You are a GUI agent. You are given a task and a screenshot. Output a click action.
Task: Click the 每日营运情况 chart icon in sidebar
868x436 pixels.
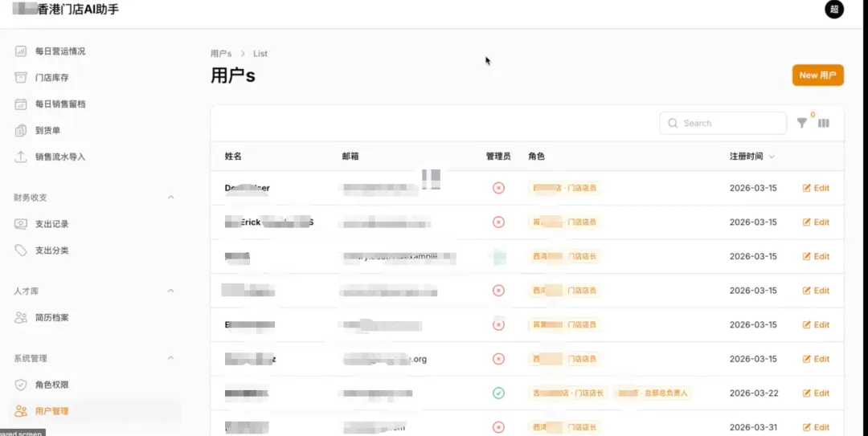tap(21, 51)
